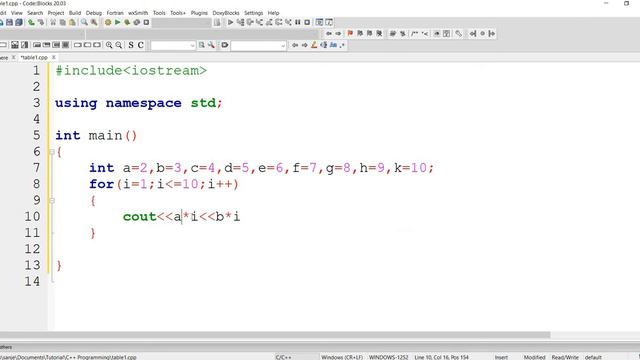Zoom in with the plus magnifier icon
Viewport: 640px width, 360px height.
point(109,45)
